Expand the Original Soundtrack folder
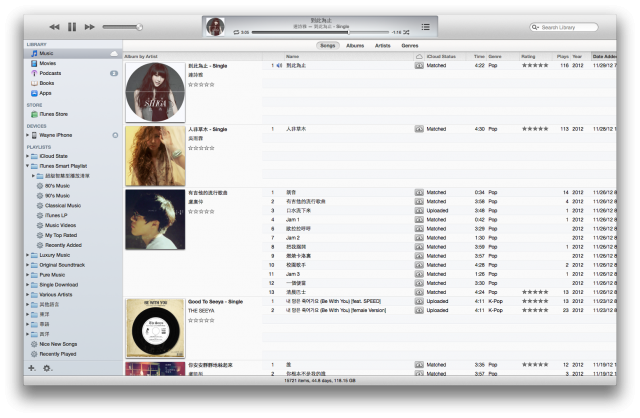 click(28, 265)
